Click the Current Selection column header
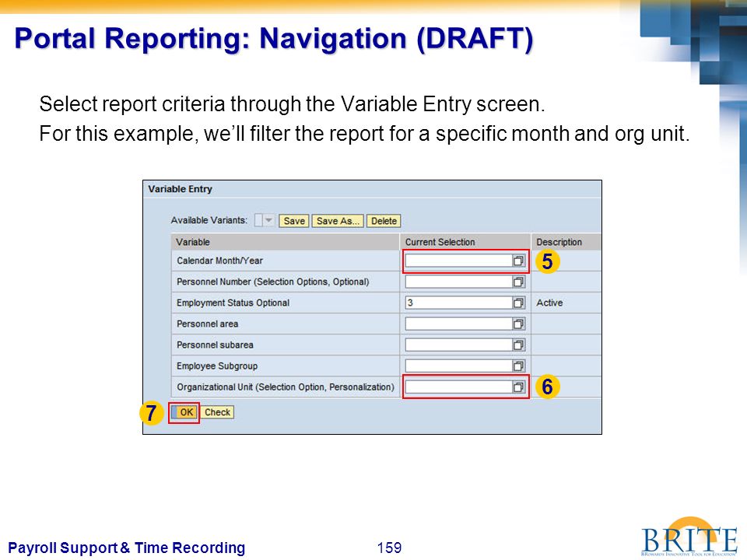Screen dimensions: 747x560 tap(465, 242)
